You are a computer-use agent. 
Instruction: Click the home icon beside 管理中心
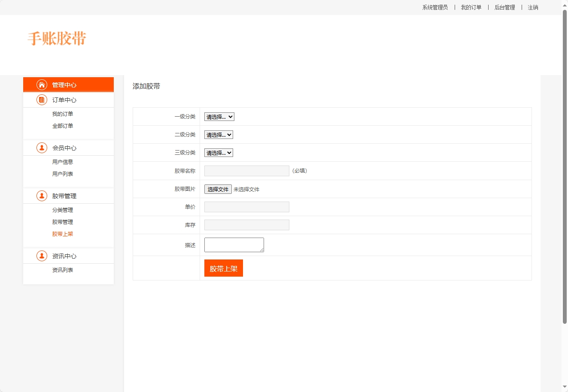pyautogui.click(x=41, y=84)
